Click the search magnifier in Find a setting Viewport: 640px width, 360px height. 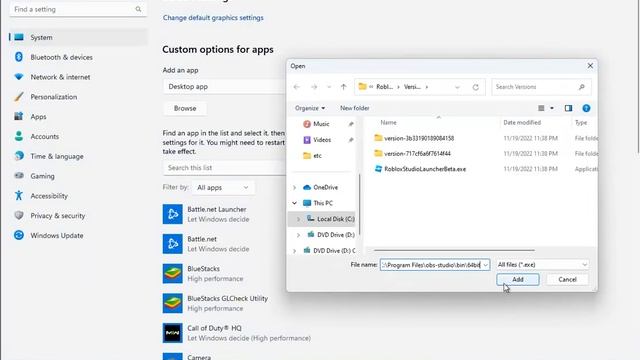(x=138, y=9)
